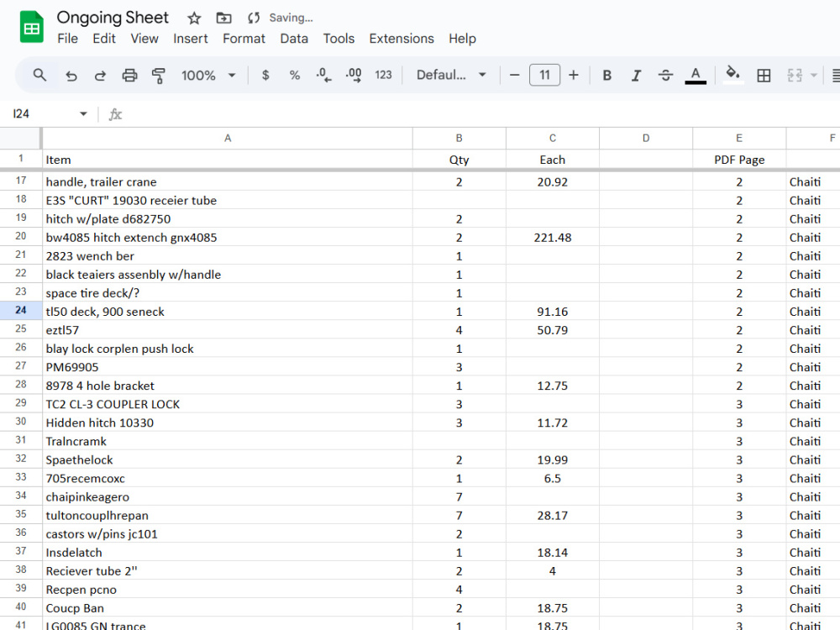
Task: Open the Format menu
Action: pos(244,39)
